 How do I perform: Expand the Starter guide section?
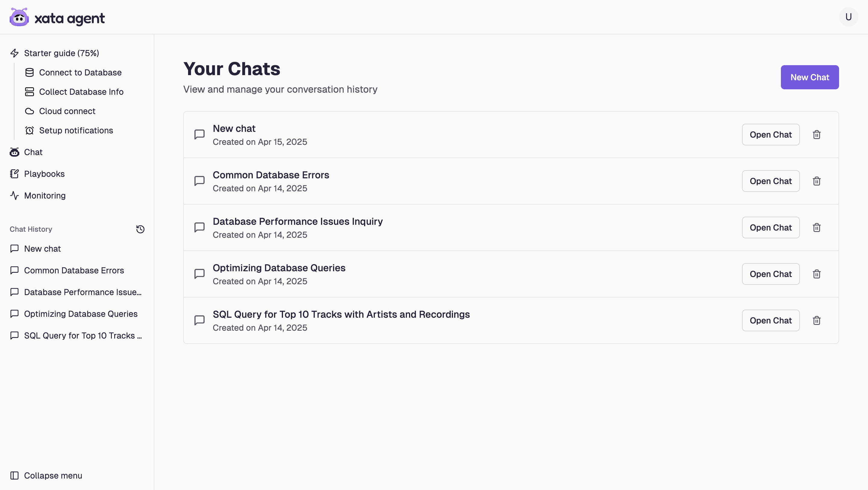tap(61, 53)
